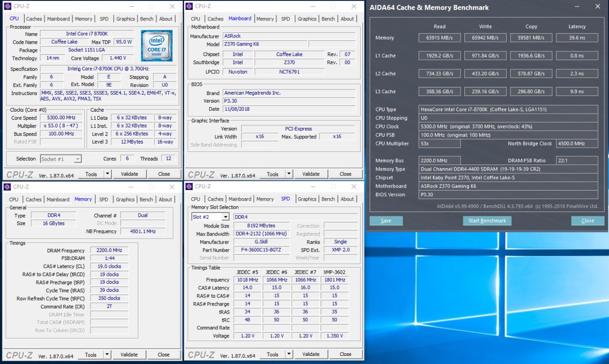
Task: Open About tab in Mainboard window
Action: click(x=347, y=19)
